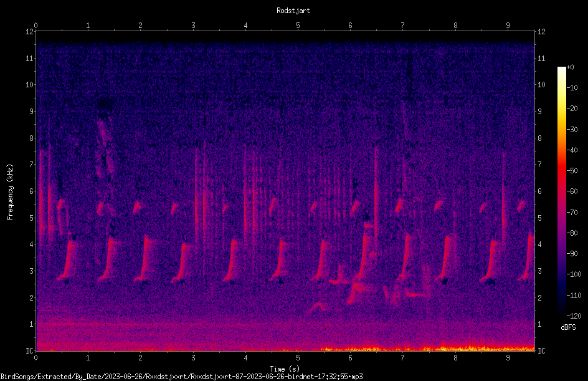The height and width of the screenshot is (381, 588).
Task: Click the DC tick on the right frequency axis
Action: coord(541,351)
